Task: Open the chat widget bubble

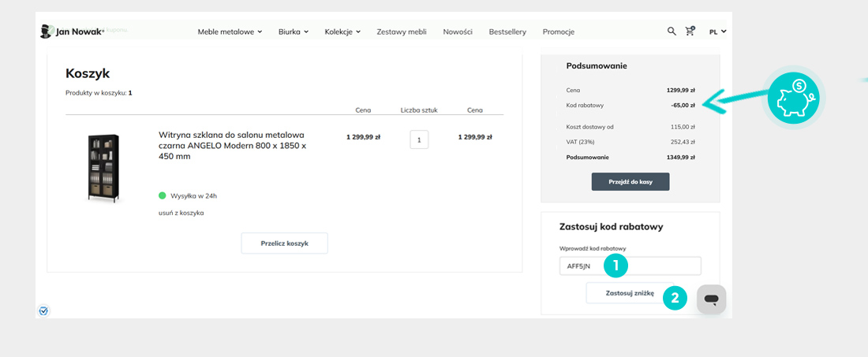Action: [x=711, y=300]
